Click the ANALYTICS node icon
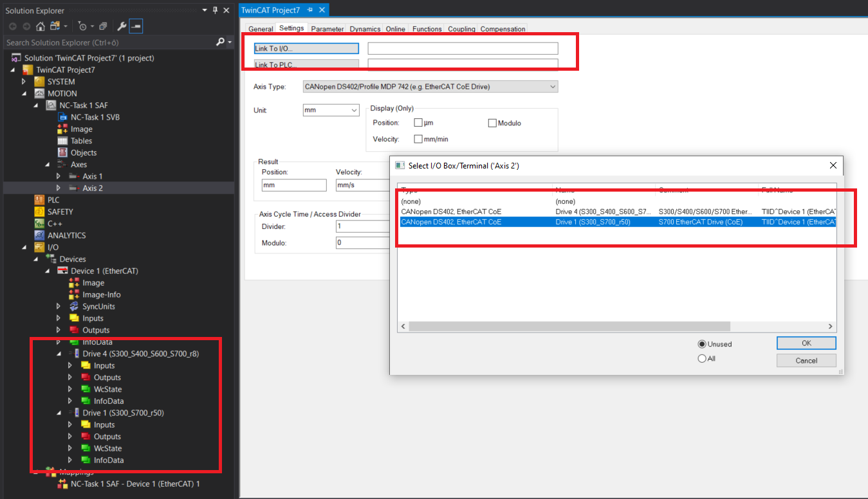 39,235
